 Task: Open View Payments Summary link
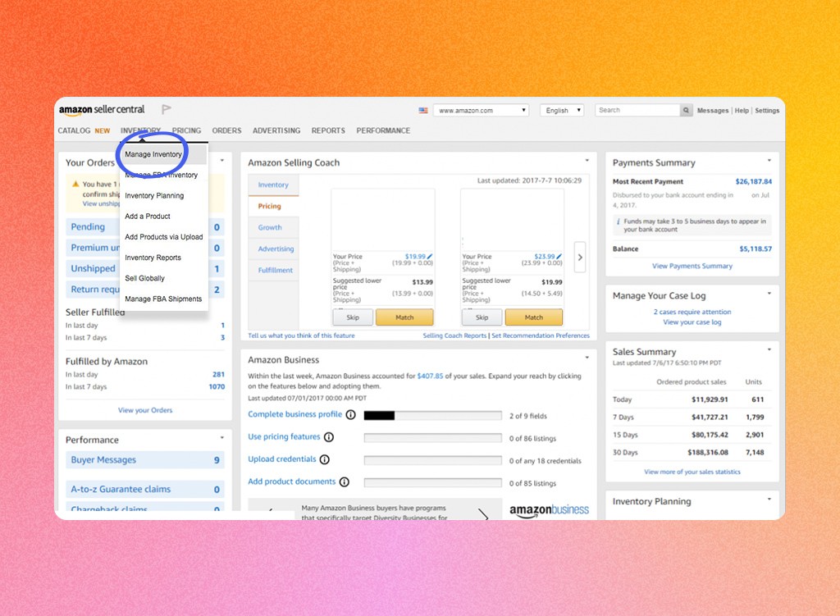(692, 267)
